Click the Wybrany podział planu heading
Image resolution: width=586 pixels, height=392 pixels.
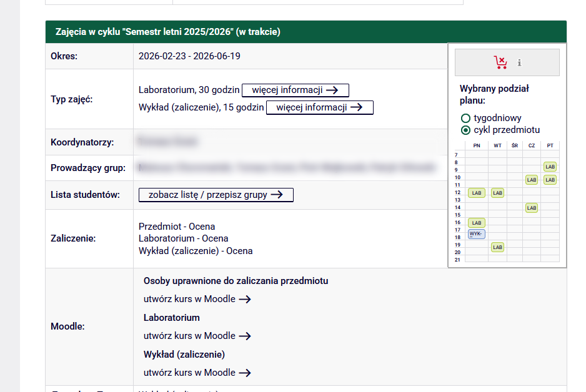pos(494,94)
